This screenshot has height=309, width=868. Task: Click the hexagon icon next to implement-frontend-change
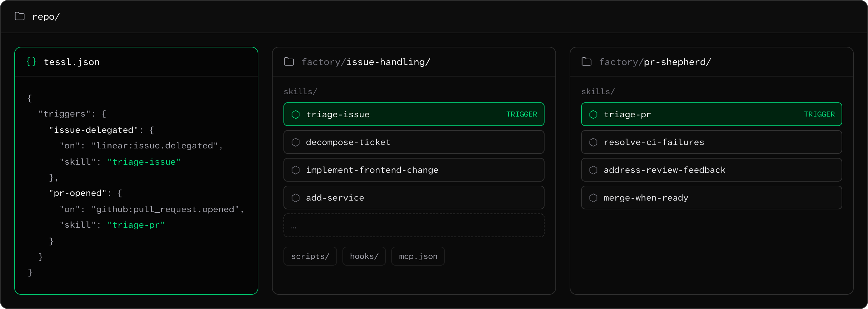click(296, 170)
